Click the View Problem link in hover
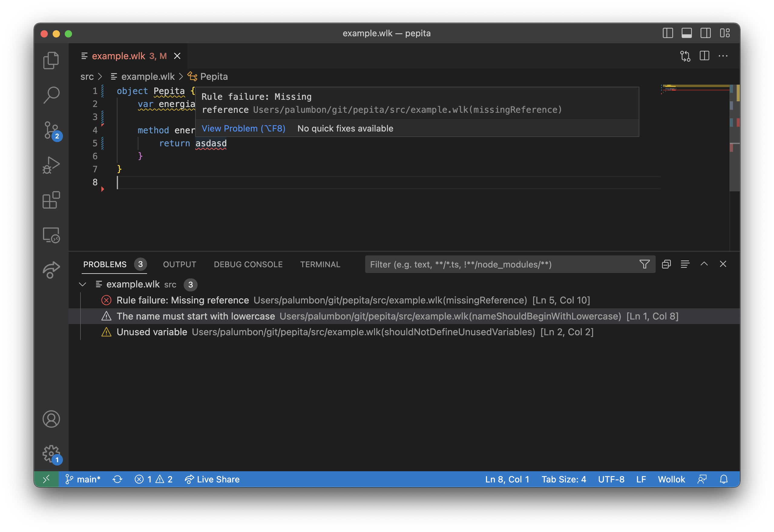Viewport: 774px width, 532px height. [243, 129]
